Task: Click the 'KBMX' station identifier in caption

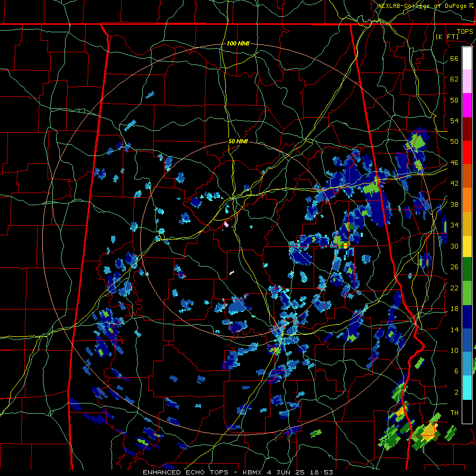Action: [x=253, y=472]
